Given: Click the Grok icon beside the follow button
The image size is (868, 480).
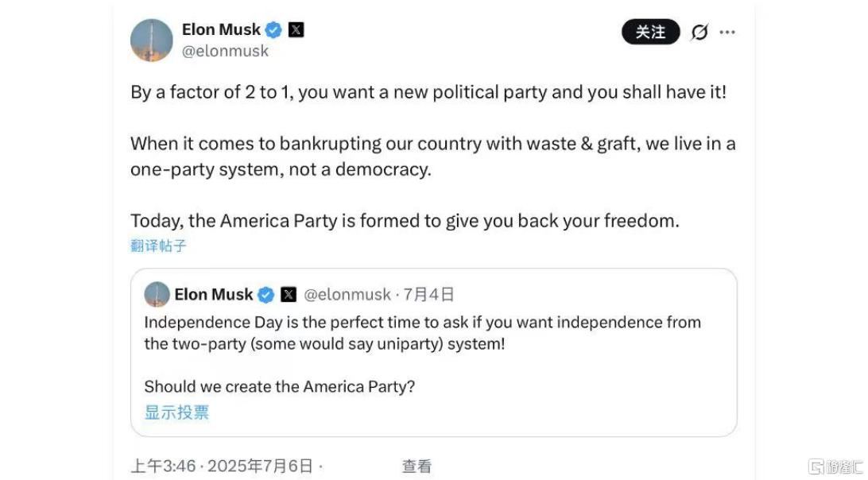Looking at the screenshot, I should click(x=699, y=33).
